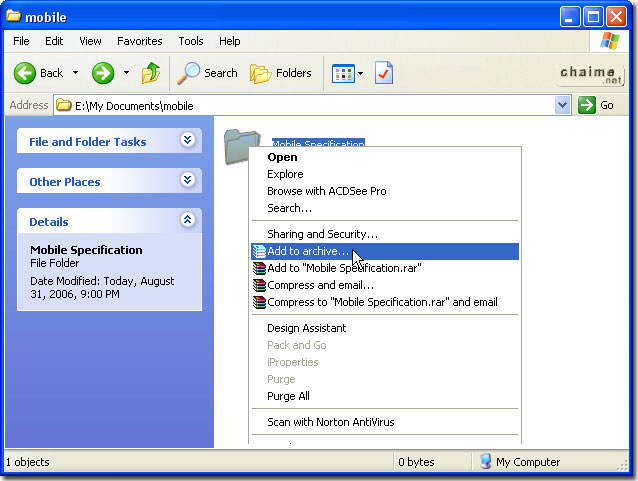638x481 pixels.
Task: Open Back button history dropdown arrow
Action: [75, 73]
